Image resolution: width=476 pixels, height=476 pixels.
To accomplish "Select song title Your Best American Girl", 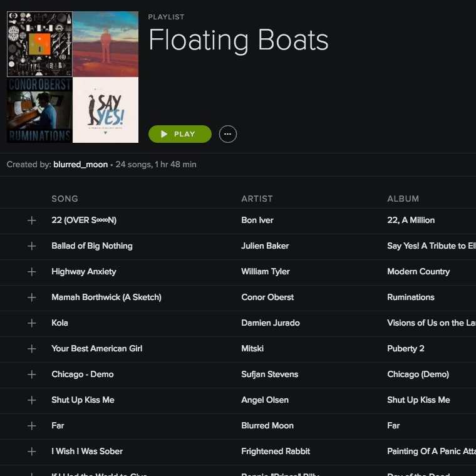I will pyautogui.click(x=97, y=348).
